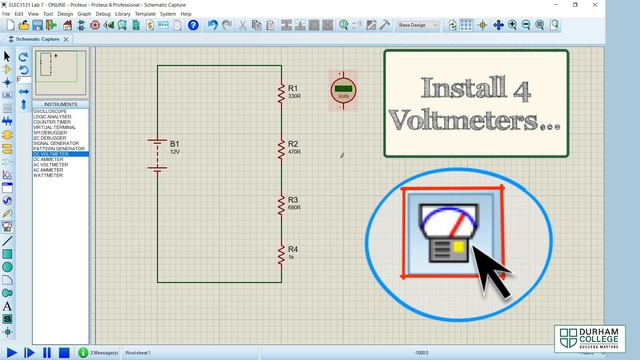Open the File menu
Viewport: 640px width, 360px height.
click(6, 14)
